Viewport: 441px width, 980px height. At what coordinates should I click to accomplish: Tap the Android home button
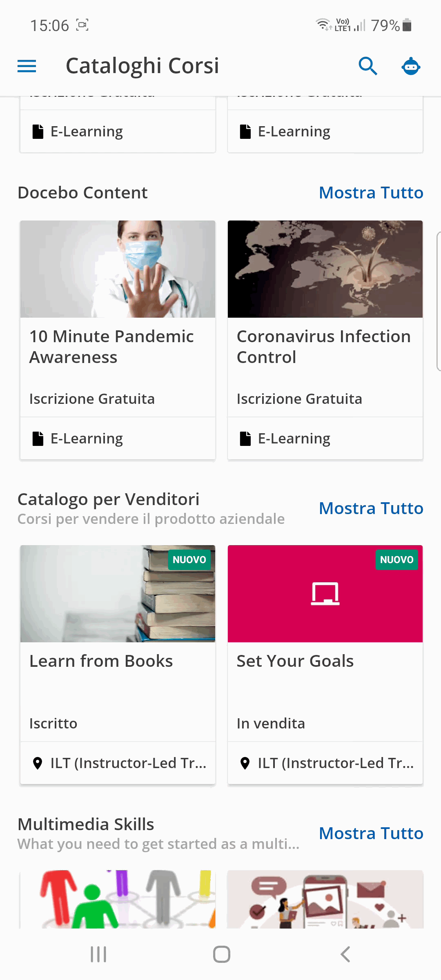click(x=222, y=954)
